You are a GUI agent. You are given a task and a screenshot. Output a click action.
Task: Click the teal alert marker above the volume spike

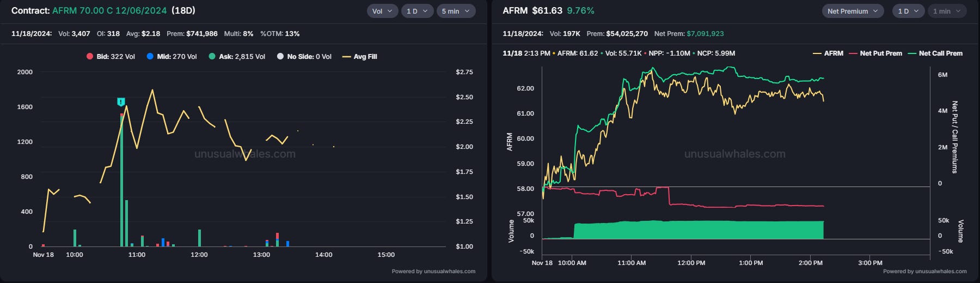pyautogui.click(x=121, y=102)
